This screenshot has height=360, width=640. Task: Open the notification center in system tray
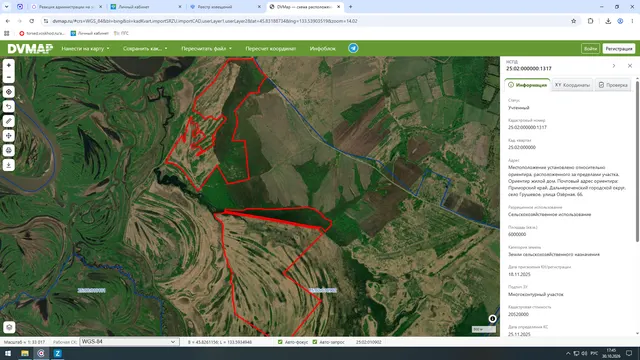tap(629, 353)
